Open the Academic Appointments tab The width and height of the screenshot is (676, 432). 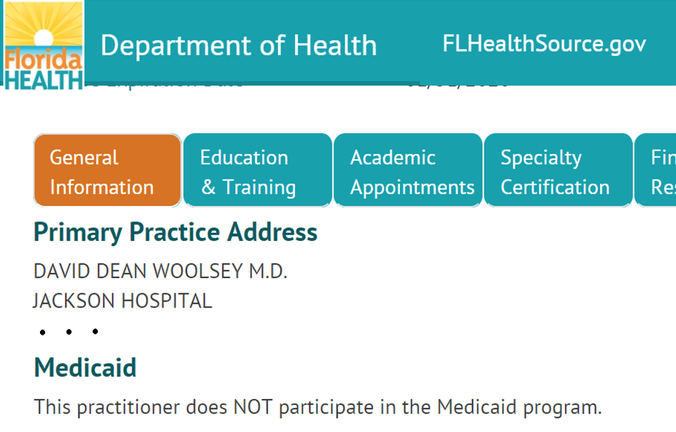(x=408, y=170)
